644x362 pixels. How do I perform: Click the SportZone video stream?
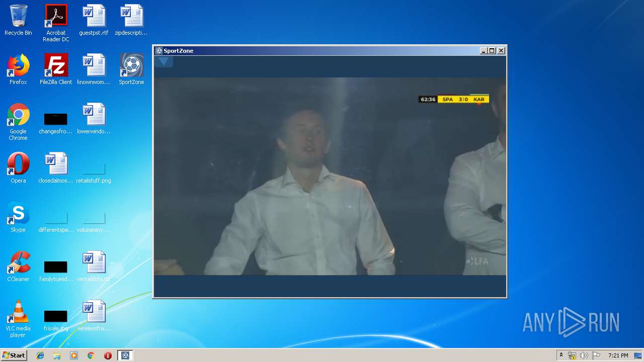330,176
